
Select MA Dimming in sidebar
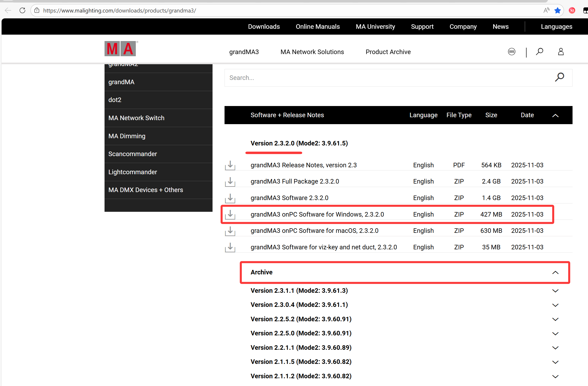click(127, 136)
